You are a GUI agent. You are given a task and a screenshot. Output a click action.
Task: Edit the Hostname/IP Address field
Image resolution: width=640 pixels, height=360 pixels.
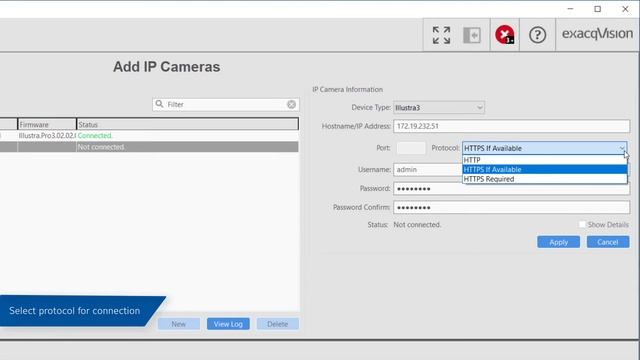coord(511,126)
